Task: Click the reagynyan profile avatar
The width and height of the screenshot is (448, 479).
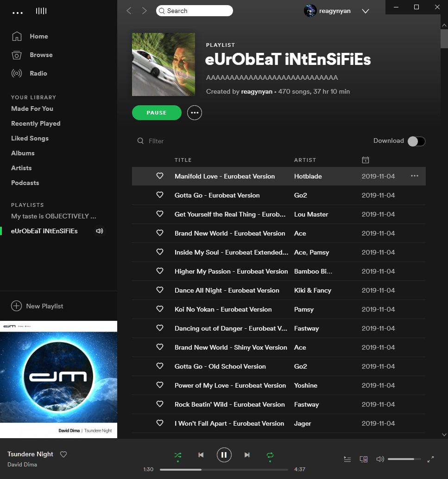Action: (310, 11)
